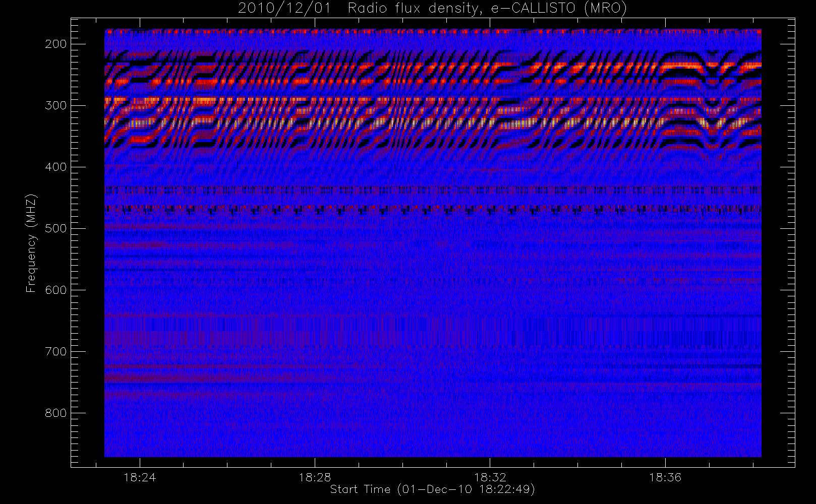The image size is (816, 504).
Task: Click the 600 frequency tick label
Action: click(56, 290)
